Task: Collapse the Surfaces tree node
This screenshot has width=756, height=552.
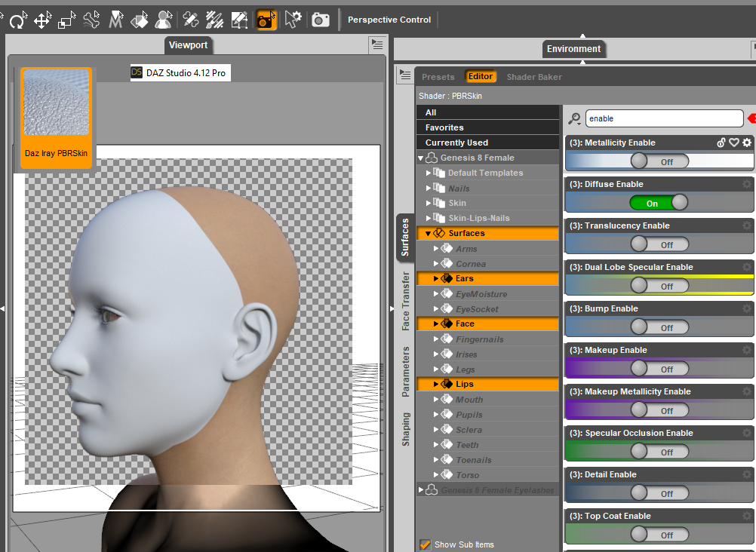Action: [x=429, y=234]
